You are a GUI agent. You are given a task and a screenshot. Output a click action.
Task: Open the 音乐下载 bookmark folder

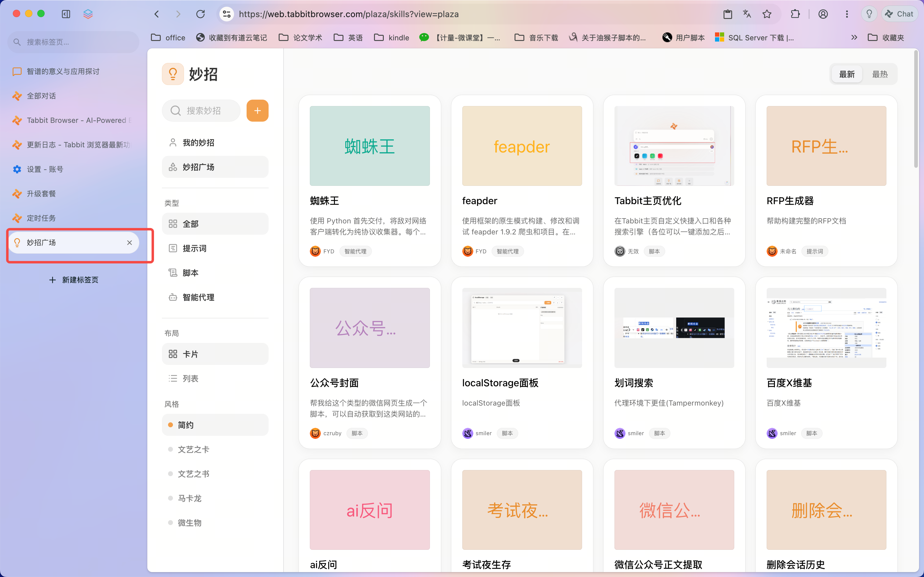click(536, 37)
